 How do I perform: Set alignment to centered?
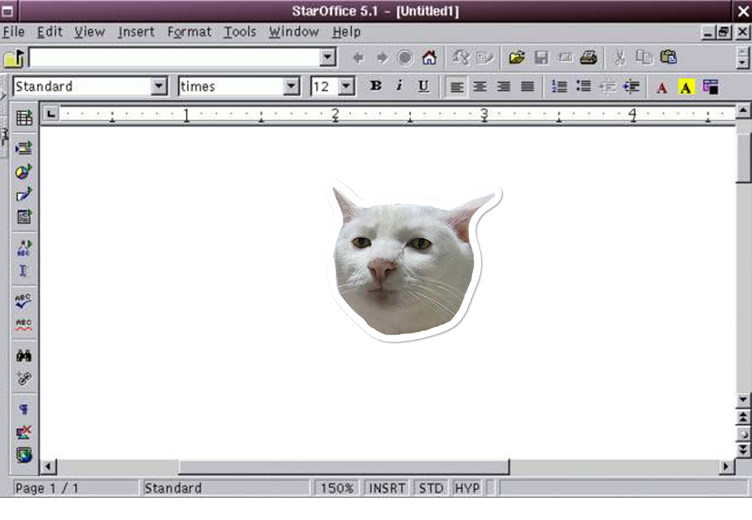point(480,87)
